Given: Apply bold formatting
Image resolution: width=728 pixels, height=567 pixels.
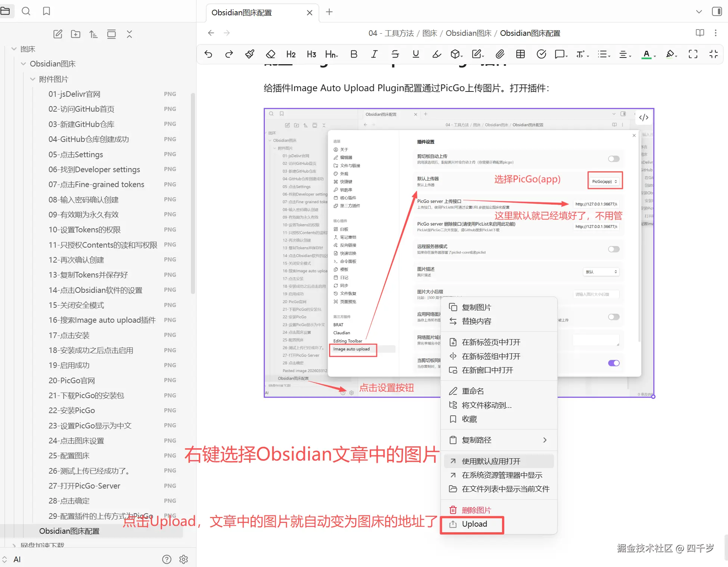Looking at the screenshot, I should coord(354,54).
